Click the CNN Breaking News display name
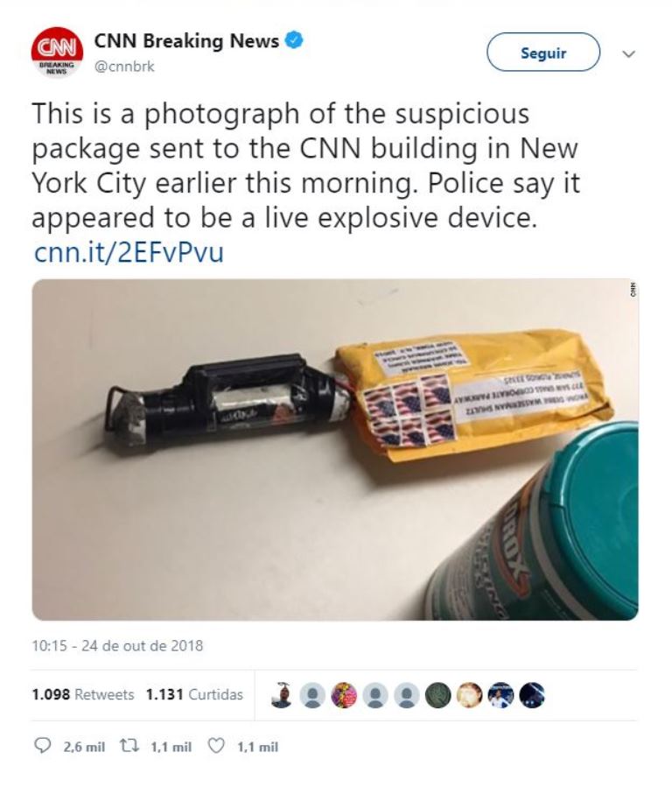The image size is (672, 794). pos(186,41)
